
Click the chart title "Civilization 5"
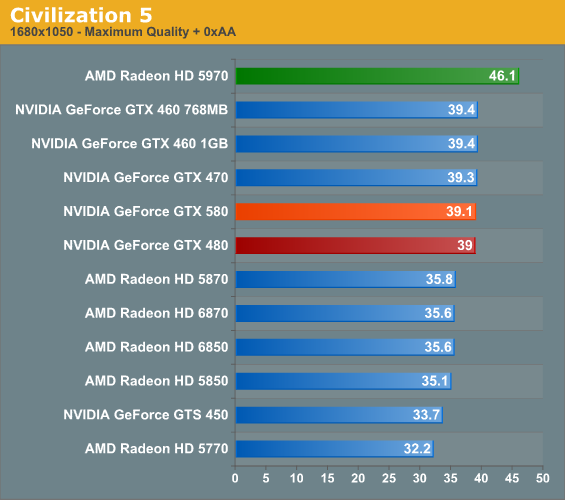point(81,15)
